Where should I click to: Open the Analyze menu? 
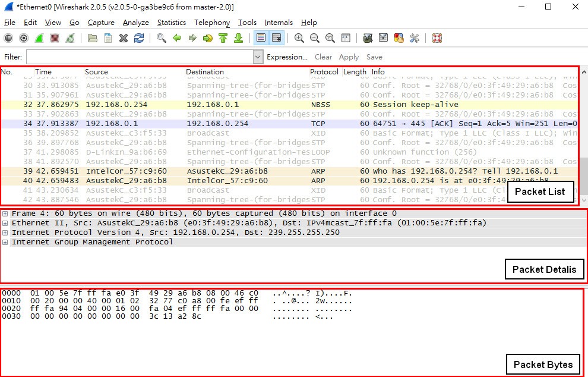click(136, 23)
